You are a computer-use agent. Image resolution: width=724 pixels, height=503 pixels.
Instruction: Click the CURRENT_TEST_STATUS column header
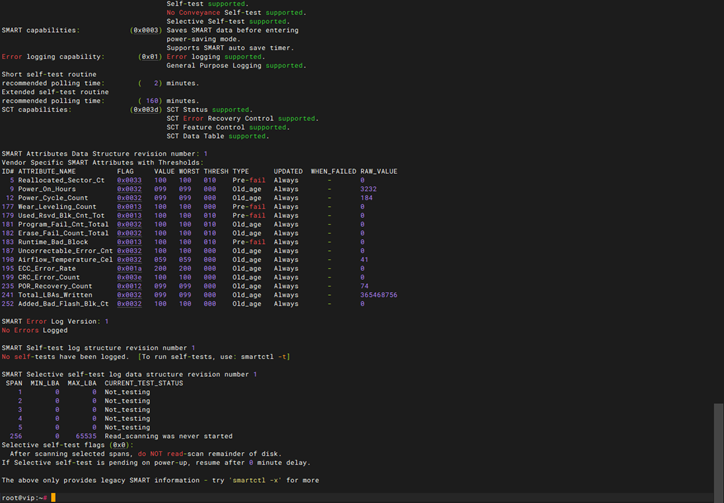(144, 383)
